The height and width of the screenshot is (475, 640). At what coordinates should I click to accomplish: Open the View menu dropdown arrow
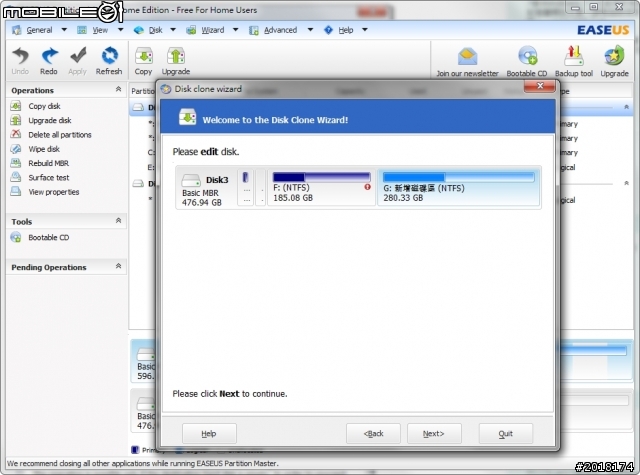pos(120,30)
